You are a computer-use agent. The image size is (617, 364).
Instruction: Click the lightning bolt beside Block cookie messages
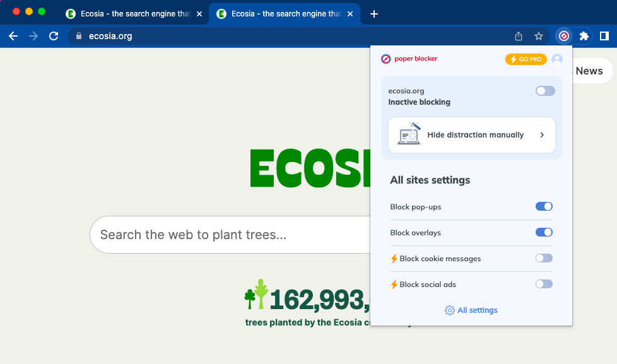click(x=394, y=259)
